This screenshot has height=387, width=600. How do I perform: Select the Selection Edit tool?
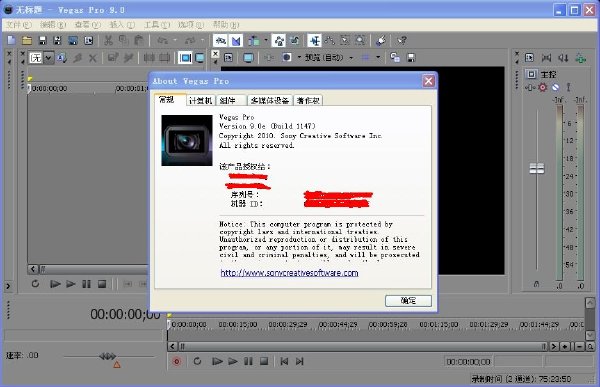(345, 40)
